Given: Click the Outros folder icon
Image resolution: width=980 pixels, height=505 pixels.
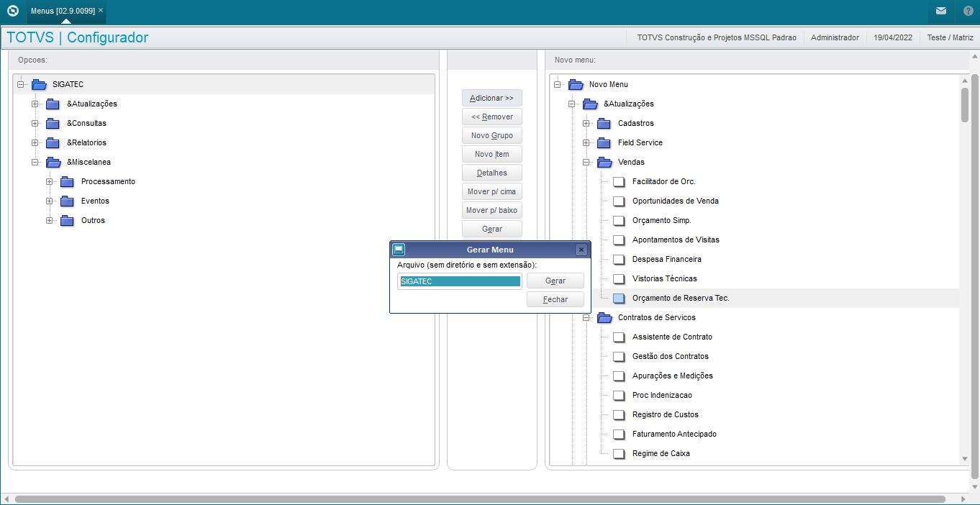Looking at the screenshot, I should point(67,220).
